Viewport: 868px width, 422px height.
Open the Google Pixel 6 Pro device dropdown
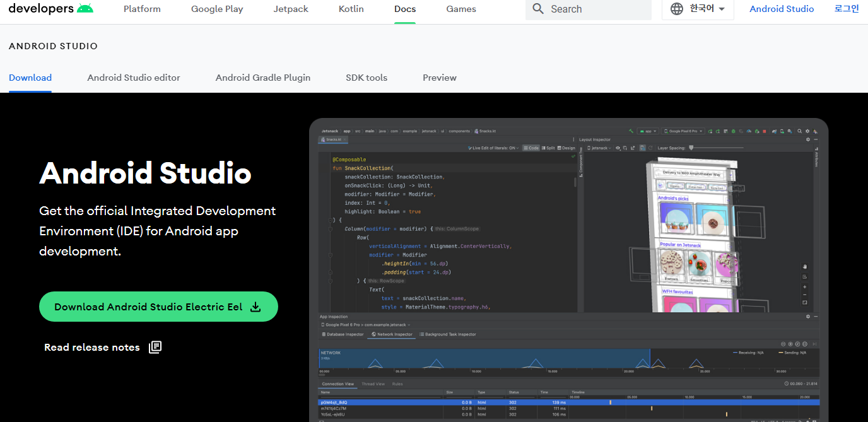(683, 131)
